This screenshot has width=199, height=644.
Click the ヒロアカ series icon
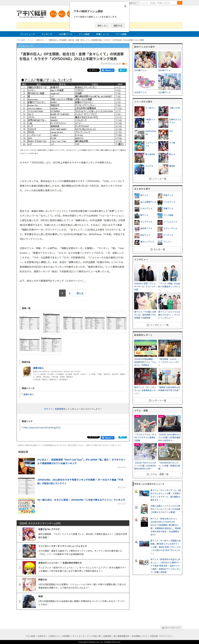pyautogui.click(x=139, y=169)
